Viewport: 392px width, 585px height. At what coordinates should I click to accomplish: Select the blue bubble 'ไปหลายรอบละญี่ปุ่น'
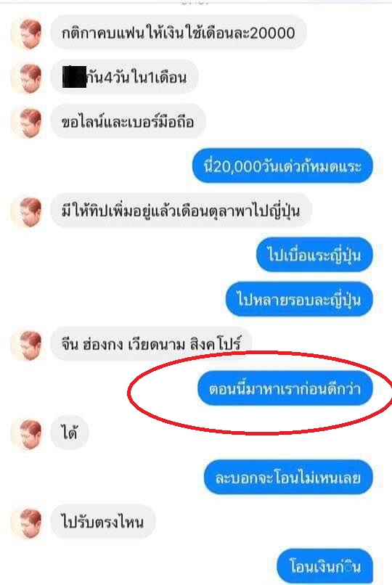click(x=299, y=299)
